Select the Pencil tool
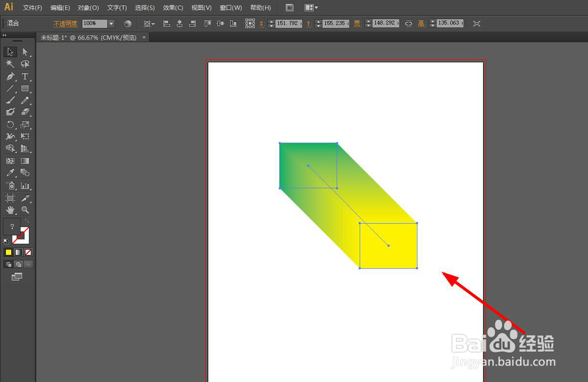588x382 pixels. pyautogui.click(x=25, y=100)
